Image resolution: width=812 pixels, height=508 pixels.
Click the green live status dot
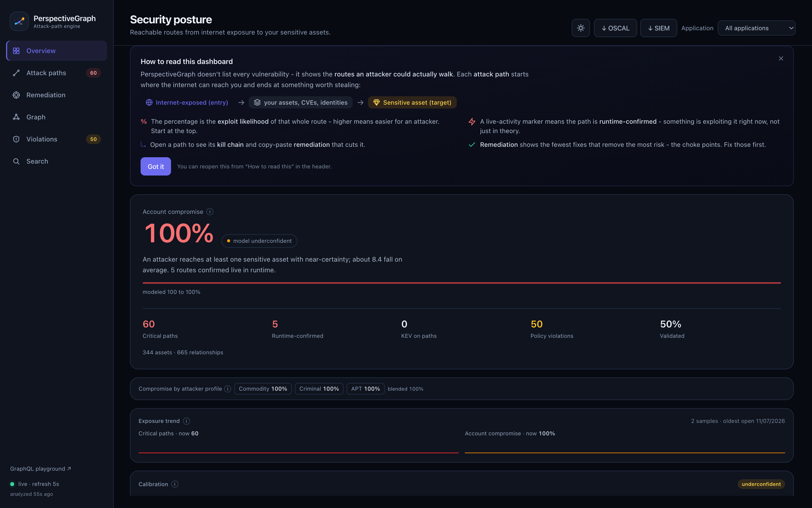(12, 484)
